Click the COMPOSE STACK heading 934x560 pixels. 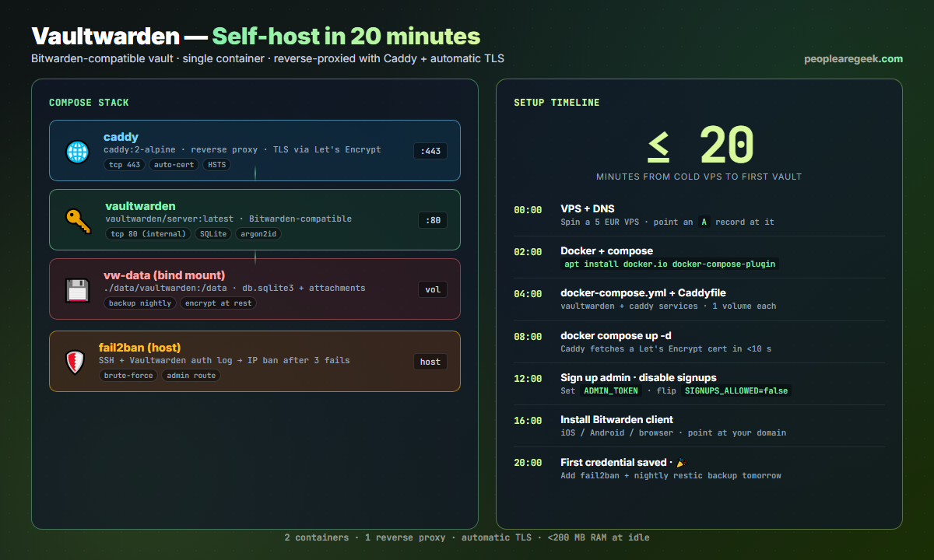89,103
